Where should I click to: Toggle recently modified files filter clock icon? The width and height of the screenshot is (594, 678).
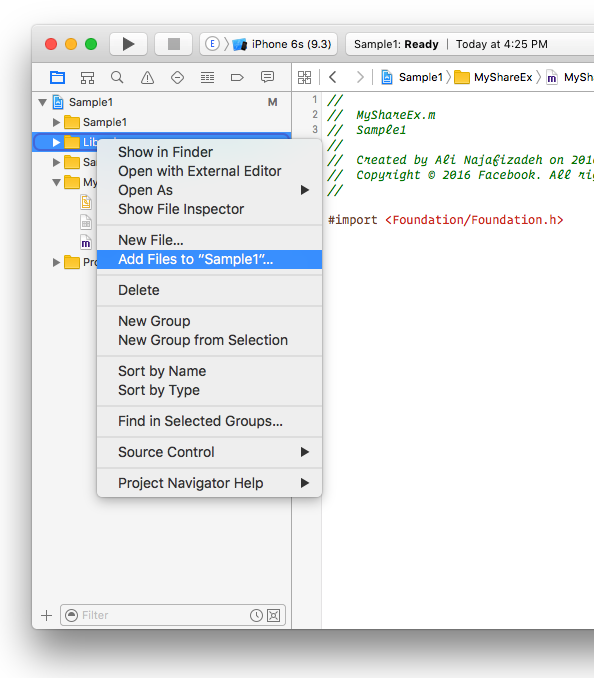(x=256, y=615)
